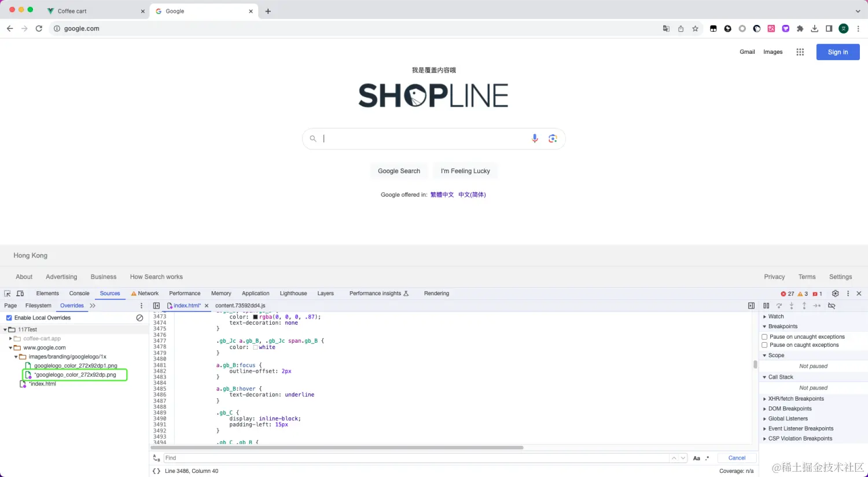Viewport: 868px width, 477px height.
Task: Focus the Google search input box
Action: click(x=425, y=138)
